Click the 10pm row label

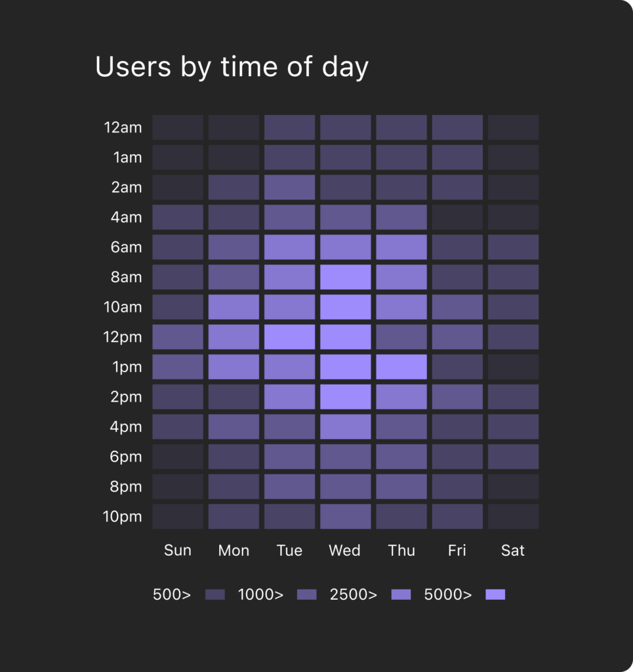(x=123, y=516)
